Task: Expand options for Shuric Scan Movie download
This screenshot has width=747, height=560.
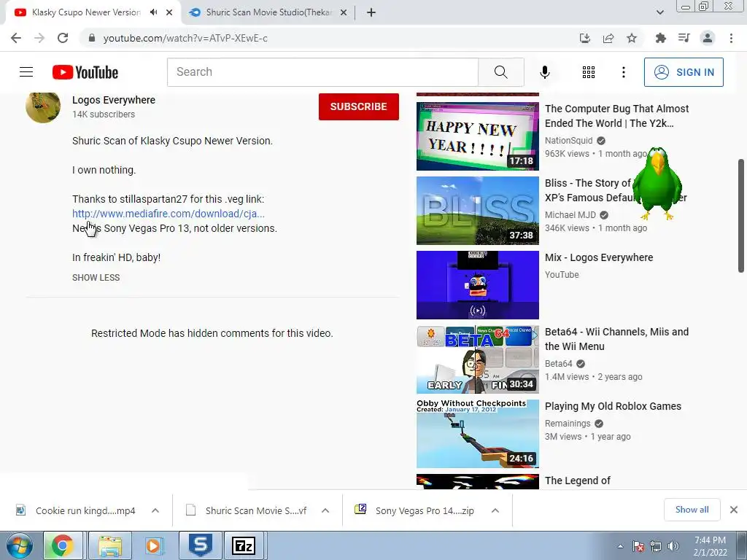Action: coord(325,510)
